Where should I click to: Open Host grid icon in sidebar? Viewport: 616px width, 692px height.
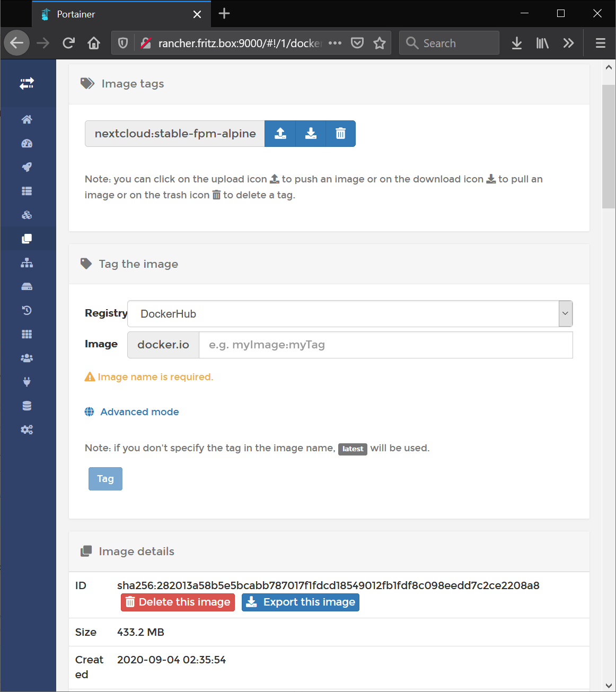[27, 334]
